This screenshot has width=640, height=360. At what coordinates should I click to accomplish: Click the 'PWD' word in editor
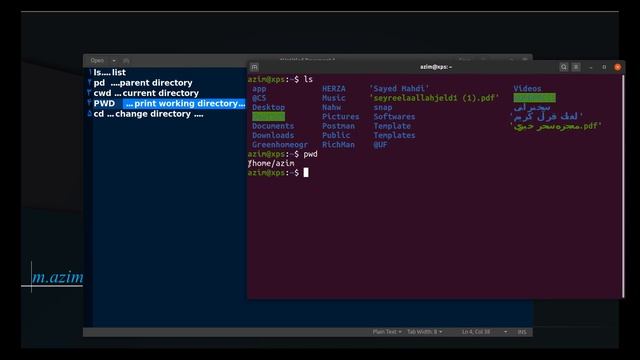(104, 104)
